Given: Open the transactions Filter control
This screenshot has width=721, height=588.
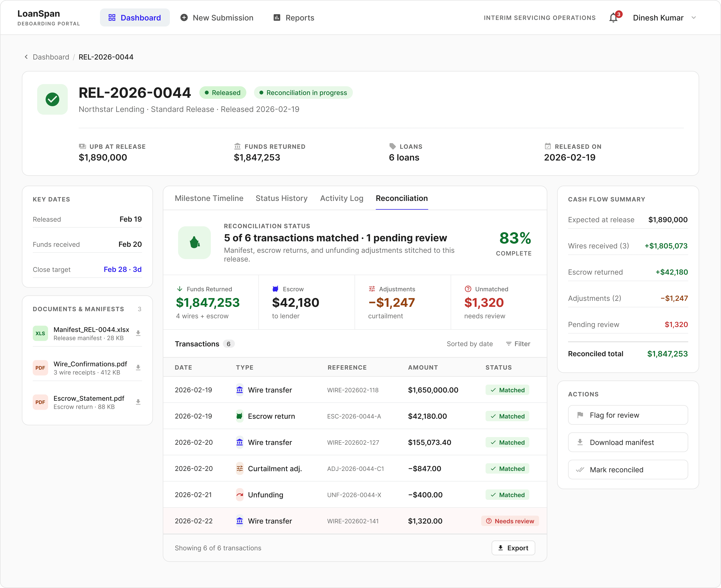Looking at the screenshot, I should [x=518, y=344].
